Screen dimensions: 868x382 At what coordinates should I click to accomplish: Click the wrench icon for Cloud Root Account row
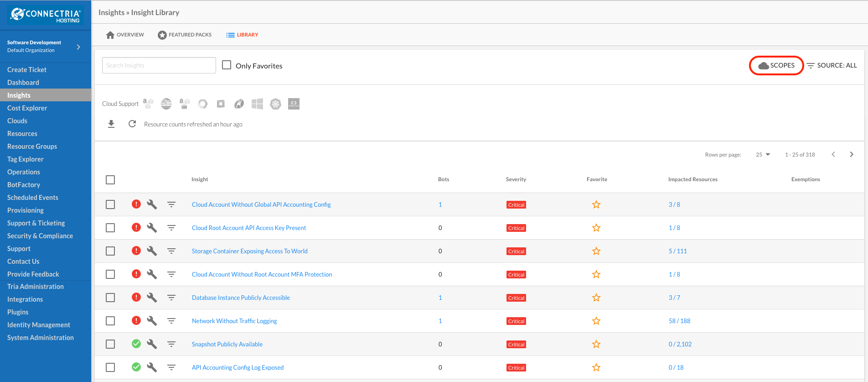click(152, 228)
